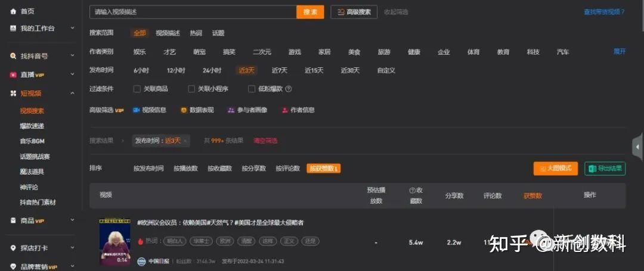The height and width of the screenshot is (271, 644).
Task: Click the 探店打卡 location pin icon
Action: (x=13, y=248)
